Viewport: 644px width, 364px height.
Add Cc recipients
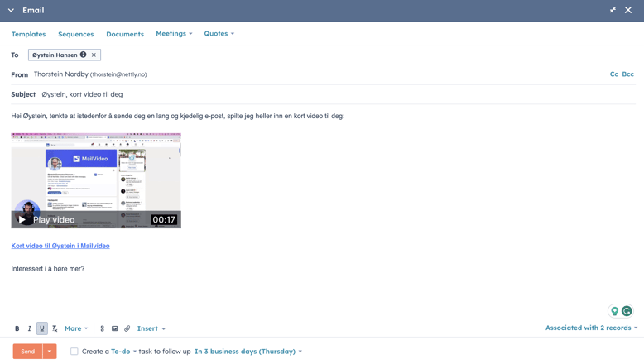613,74
